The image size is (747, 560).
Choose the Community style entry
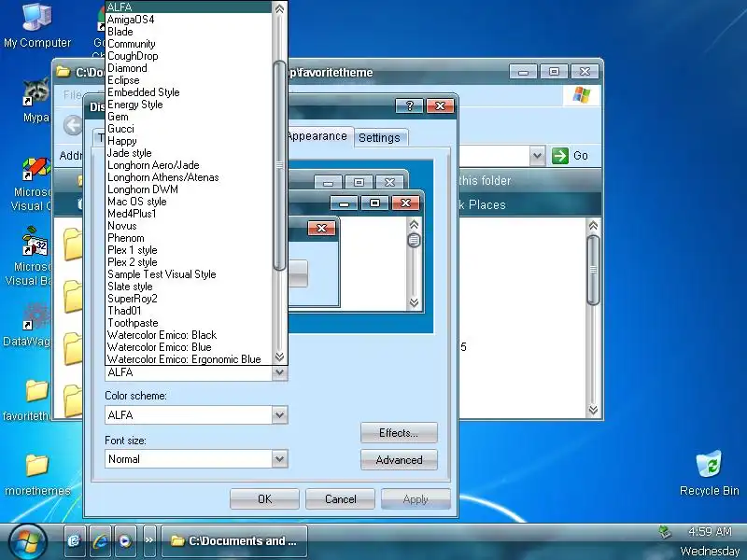tap(189, 44)
